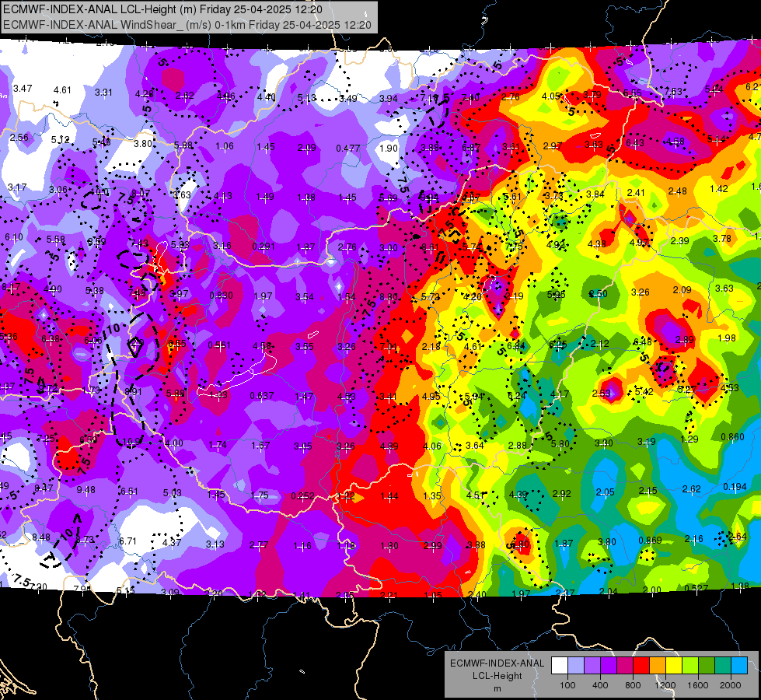Image resolution: width=761 pixels, height=700 pixels.
Task: Click the legend tick label 1600
Action: (697, 685)
